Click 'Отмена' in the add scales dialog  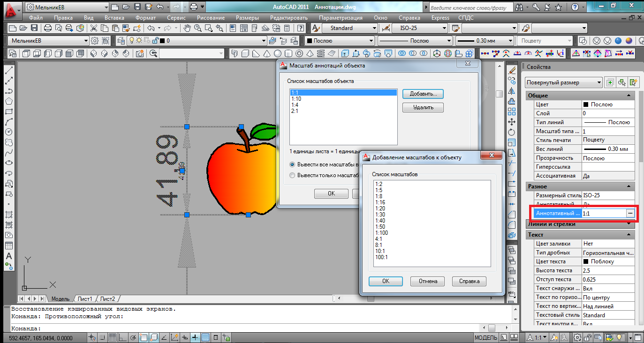(x=427, y=281)
